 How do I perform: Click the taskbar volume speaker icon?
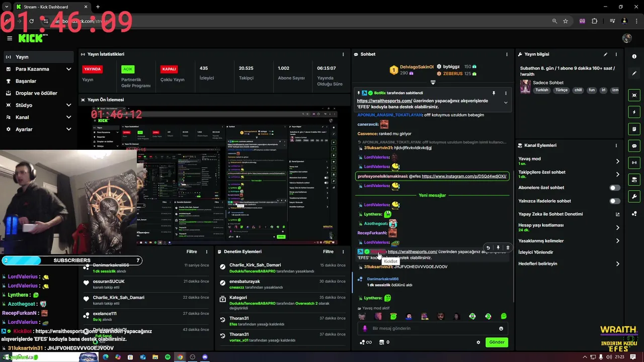coord(609,357)
